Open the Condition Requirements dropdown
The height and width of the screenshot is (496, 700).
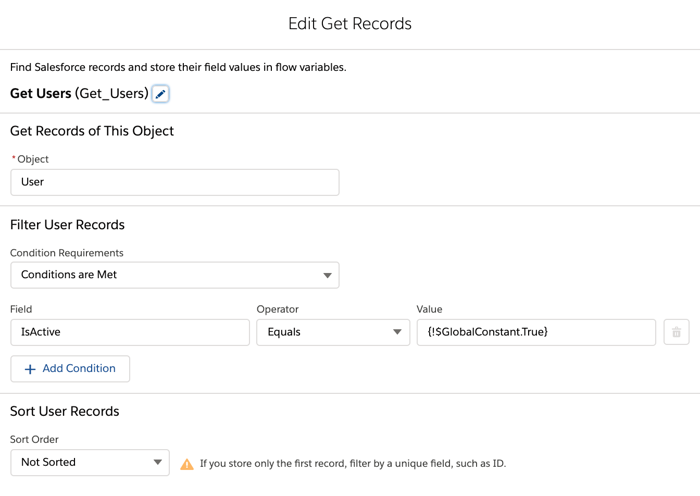click(x=175, y=275)
